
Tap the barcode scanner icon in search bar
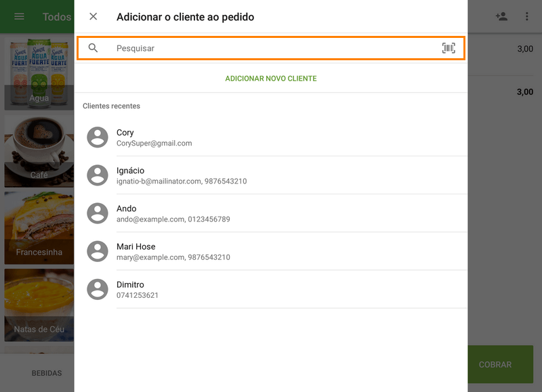449,48
